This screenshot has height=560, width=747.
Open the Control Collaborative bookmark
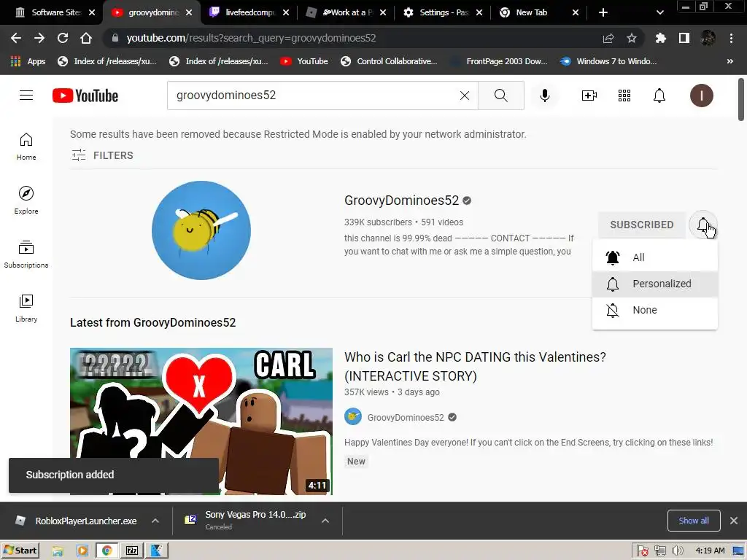tap(390, 61)
